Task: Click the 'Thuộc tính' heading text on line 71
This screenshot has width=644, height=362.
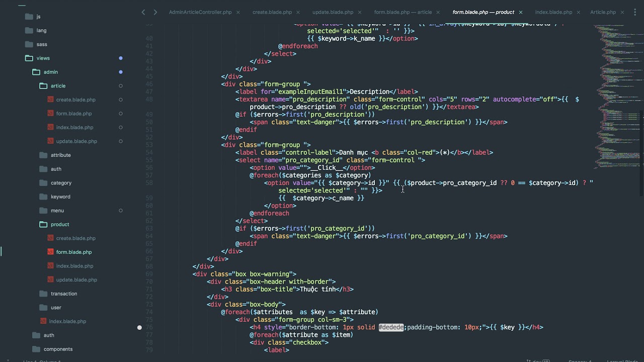Action: (x=317, y=289)
